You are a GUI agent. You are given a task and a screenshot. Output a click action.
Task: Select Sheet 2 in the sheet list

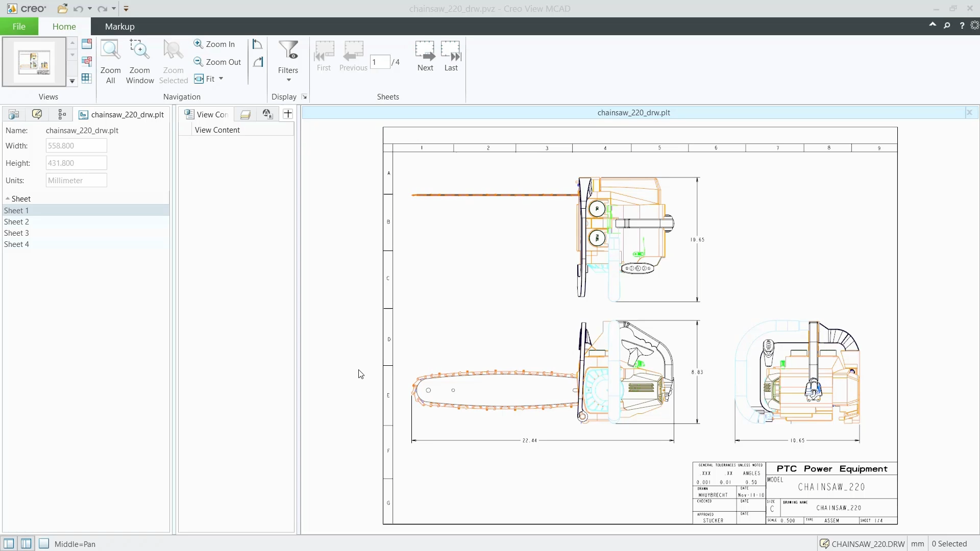[x=86, y=222]
